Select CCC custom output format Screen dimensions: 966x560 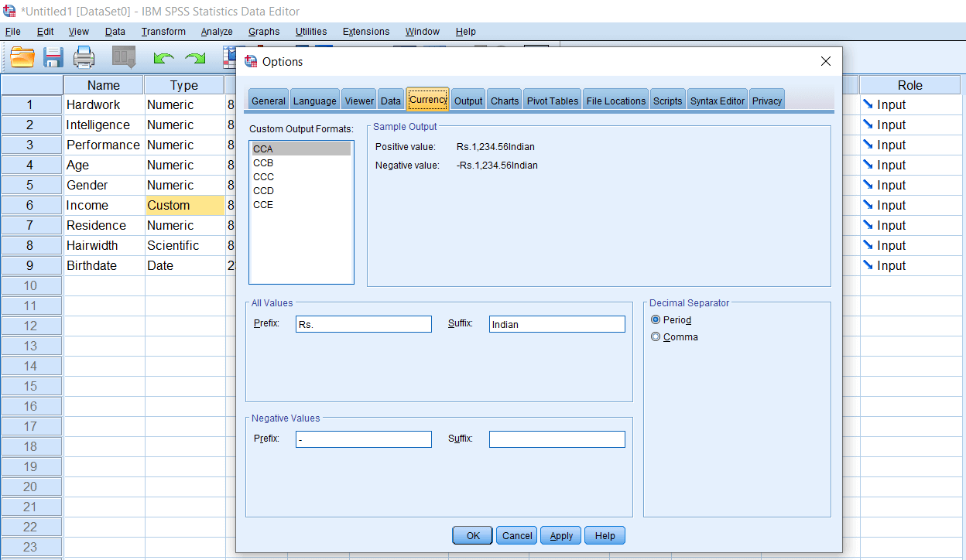point(301,176)
